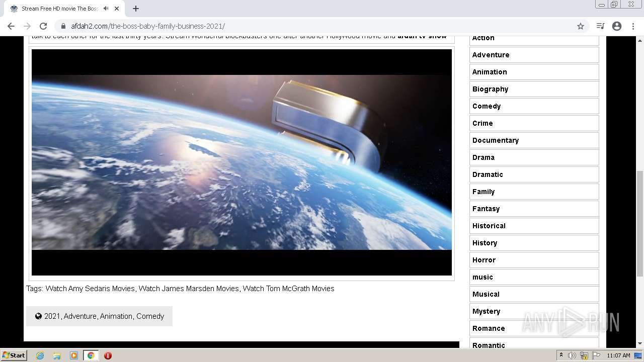644x362 pixels.
Task: Open the media control icon in toolbar
Action: click(600, 26)
